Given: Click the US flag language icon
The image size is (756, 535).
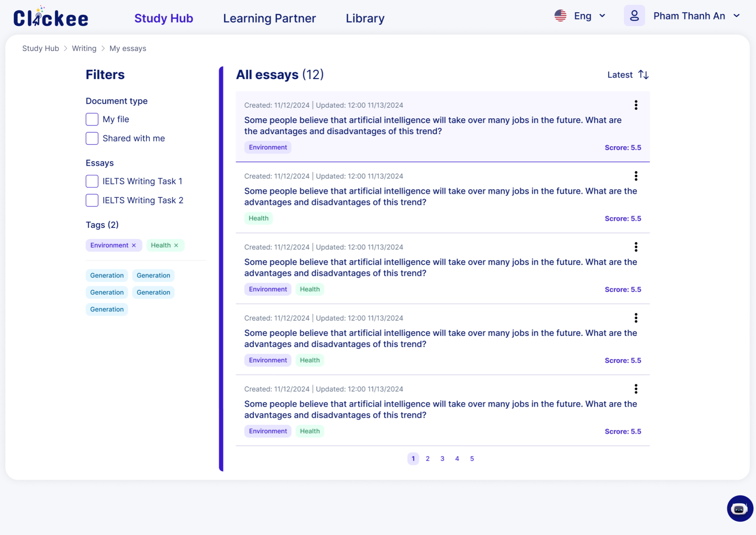Looking at the screenshot, I should point(560,16).
